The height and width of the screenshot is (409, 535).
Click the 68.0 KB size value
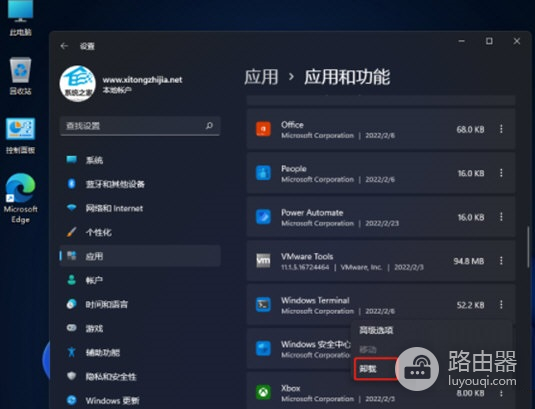[x=471, y=130]
